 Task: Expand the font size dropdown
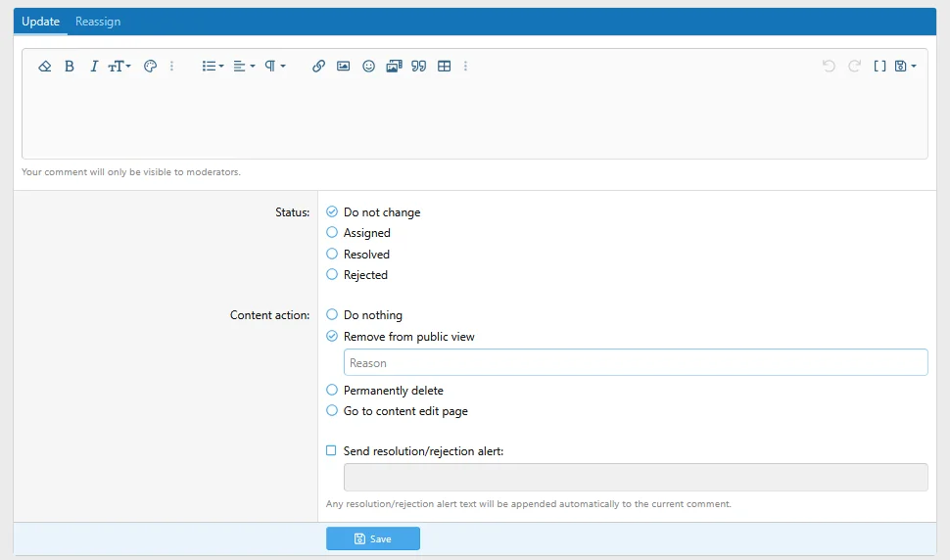[x=119, y=67]
